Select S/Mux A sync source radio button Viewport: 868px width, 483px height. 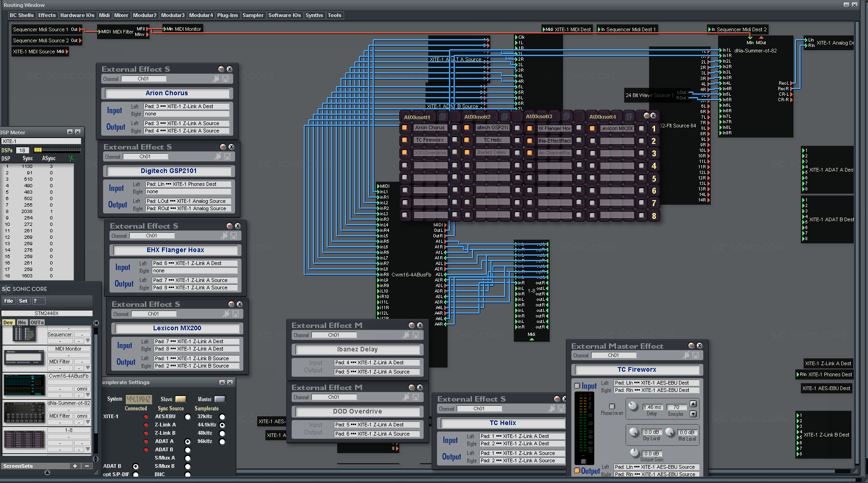188,458
